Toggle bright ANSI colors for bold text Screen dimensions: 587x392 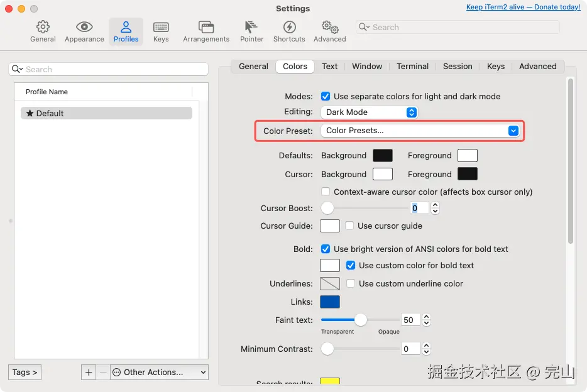(x=326, y=249)
